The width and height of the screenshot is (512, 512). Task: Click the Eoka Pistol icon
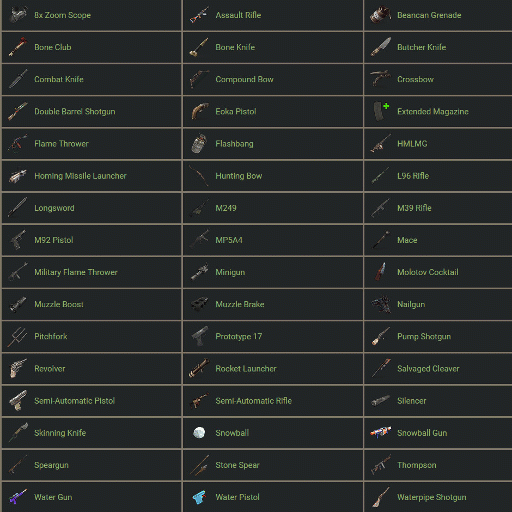(199, 111)
